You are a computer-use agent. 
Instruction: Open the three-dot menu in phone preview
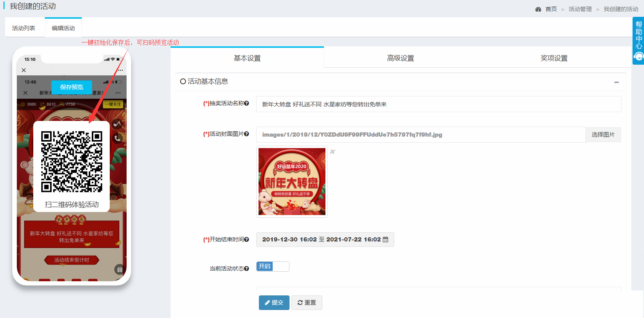(120, 70)
